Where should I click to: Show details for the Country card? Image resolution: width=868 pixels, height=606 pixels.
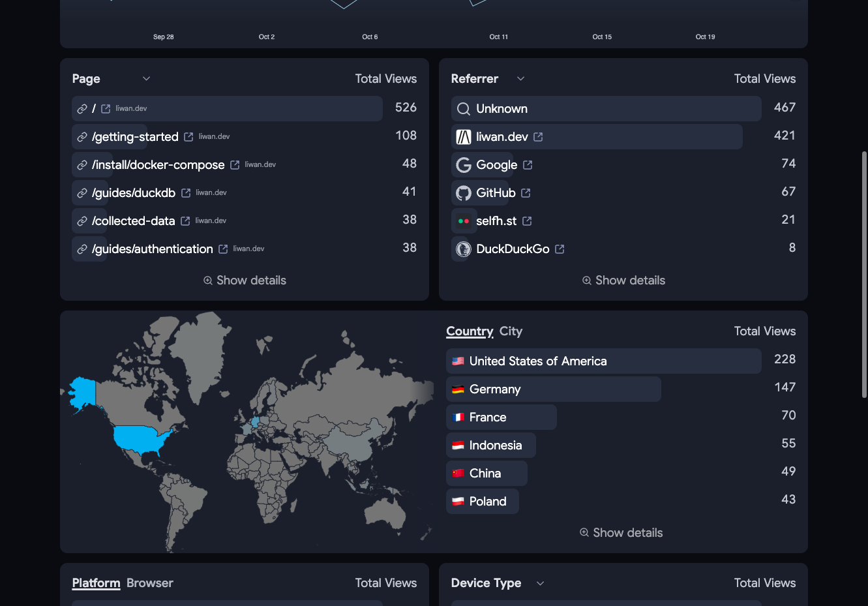pos(621,533)
